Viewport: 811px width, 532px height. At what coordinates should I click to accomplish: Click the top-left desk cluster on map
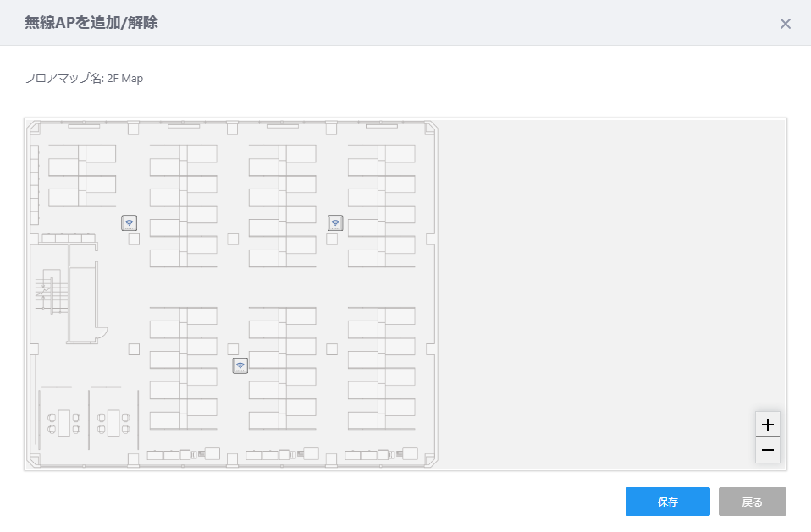(x=82, y=176)
